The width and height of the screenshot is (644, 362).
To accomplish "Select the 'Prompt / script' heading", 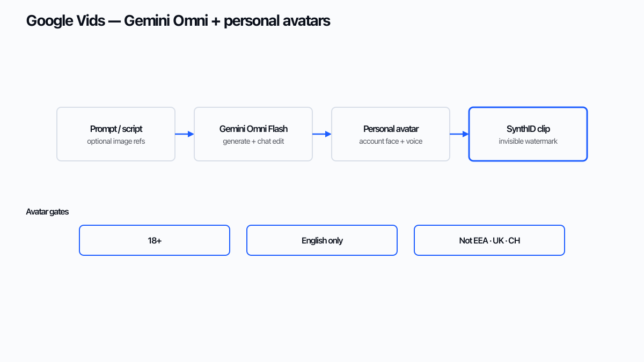I will pos(116,129).
